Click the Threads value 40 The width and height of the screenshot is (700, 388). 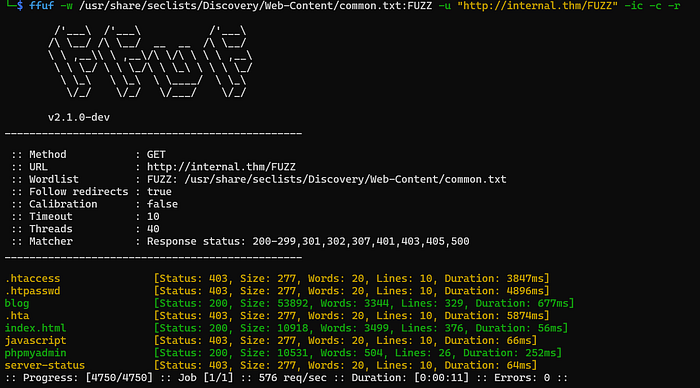[x=153, y=229]
